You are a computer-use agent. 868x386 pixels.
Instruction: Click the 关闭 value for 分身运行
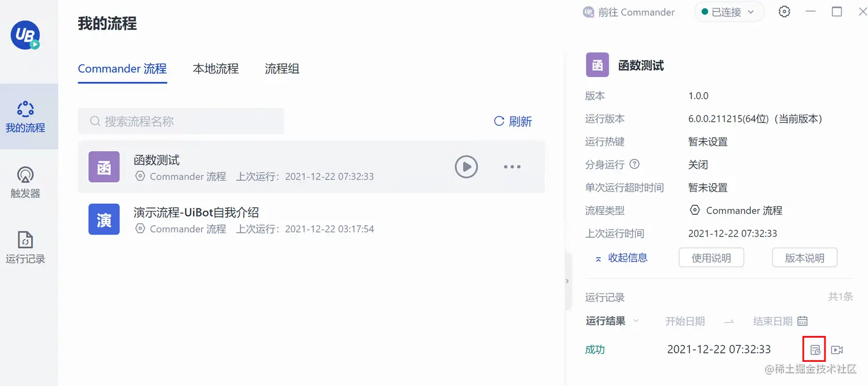[x=698, y=165]
